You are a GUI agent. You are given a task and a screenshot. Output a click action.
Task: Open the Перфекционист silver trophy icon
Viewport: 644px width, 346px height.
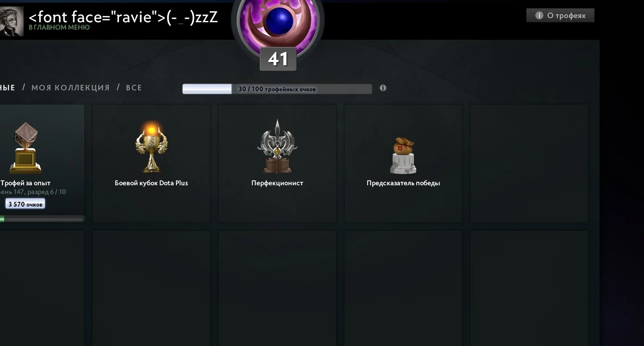[277, 146]
